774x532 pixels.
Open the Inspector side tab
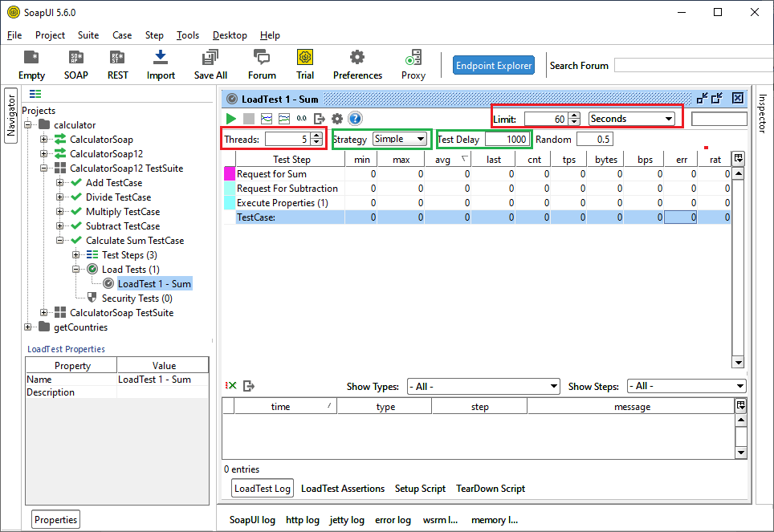(763, 113)
